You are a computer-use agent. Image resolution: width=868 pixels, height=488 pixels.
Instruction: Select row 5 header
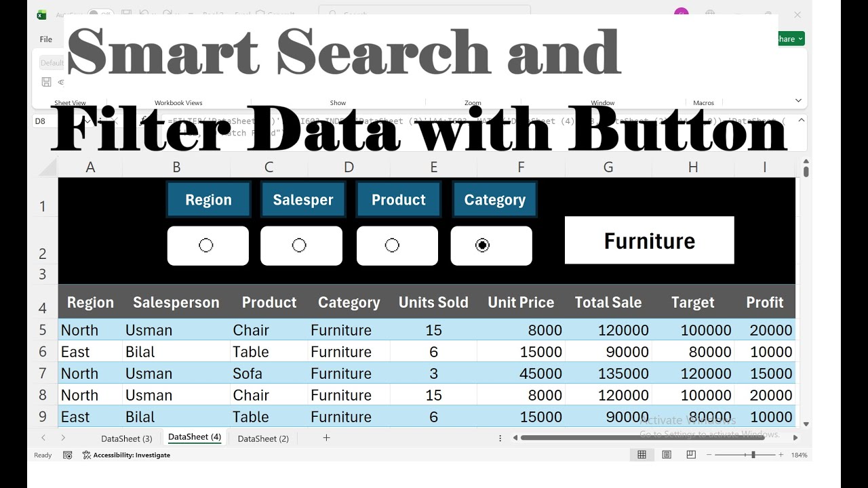point(43,330)
